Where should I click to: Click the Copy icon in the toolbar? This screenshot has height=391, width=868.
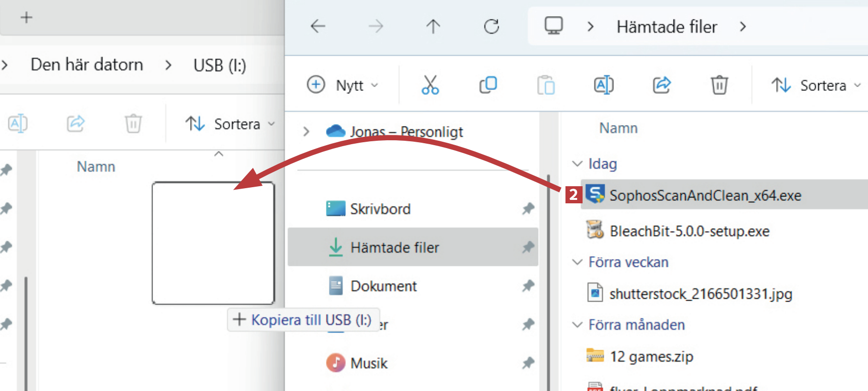click(x=488, y=85)
